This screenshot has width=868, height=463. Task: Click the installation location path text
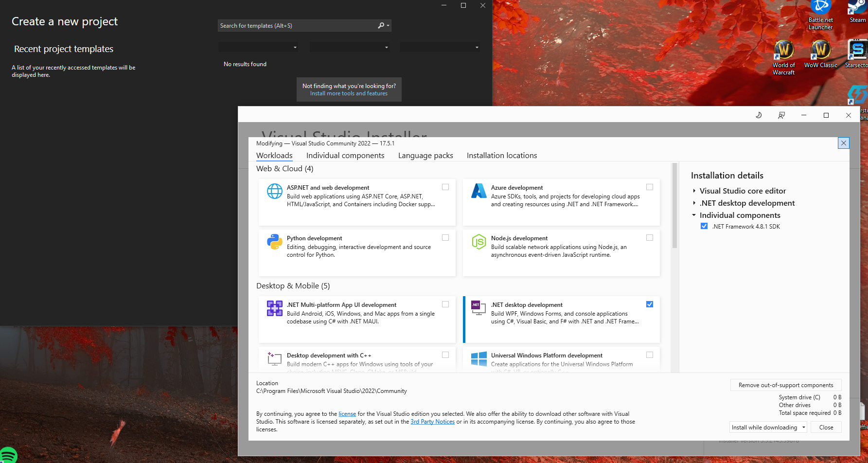(332, 391)
